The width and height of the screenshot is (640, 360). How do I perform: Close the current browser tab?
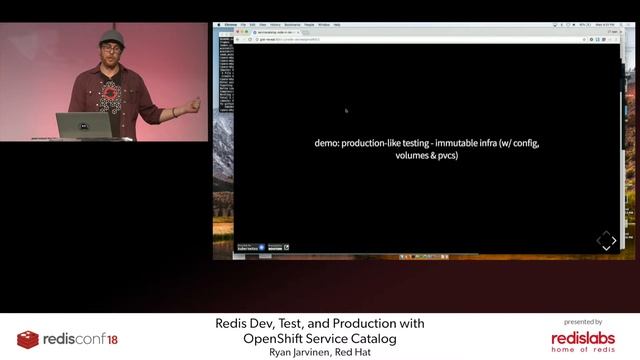pos(298,32)
